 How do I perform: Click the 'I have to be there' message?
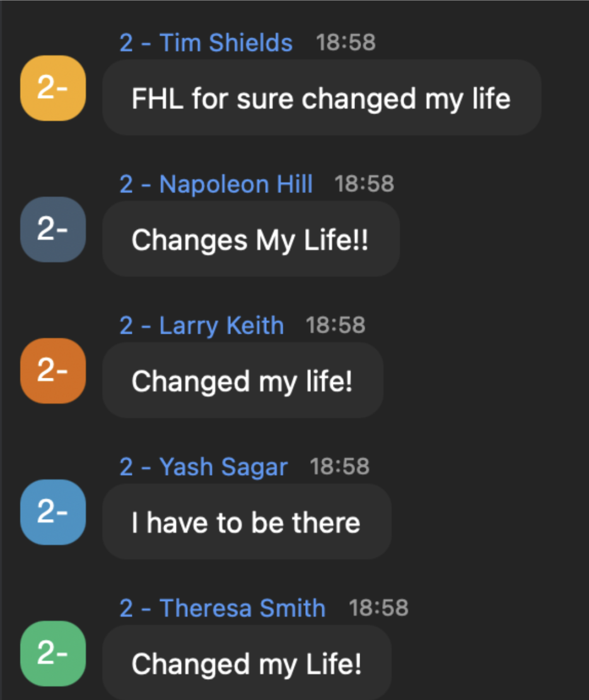[247, 522]
